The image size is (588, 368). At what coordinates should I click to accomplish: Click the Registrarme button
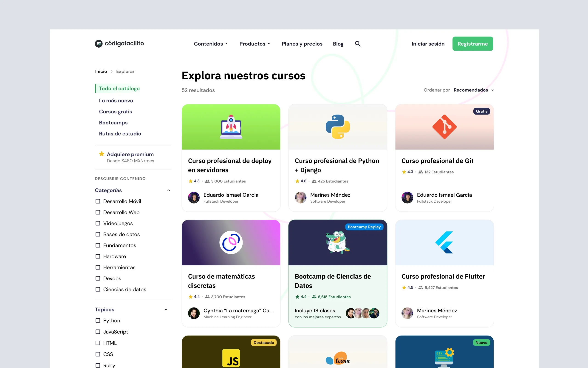[x=473, y=44]
